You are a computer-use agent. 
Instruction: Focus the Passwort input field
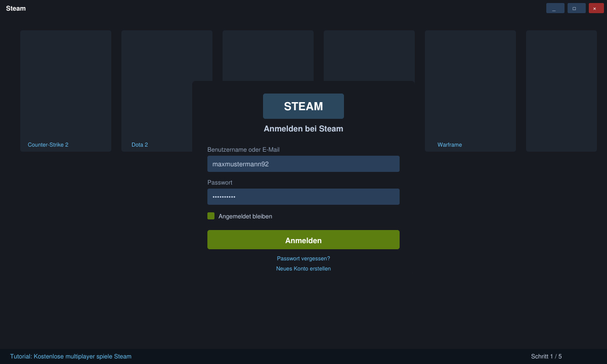pos(303,197)
